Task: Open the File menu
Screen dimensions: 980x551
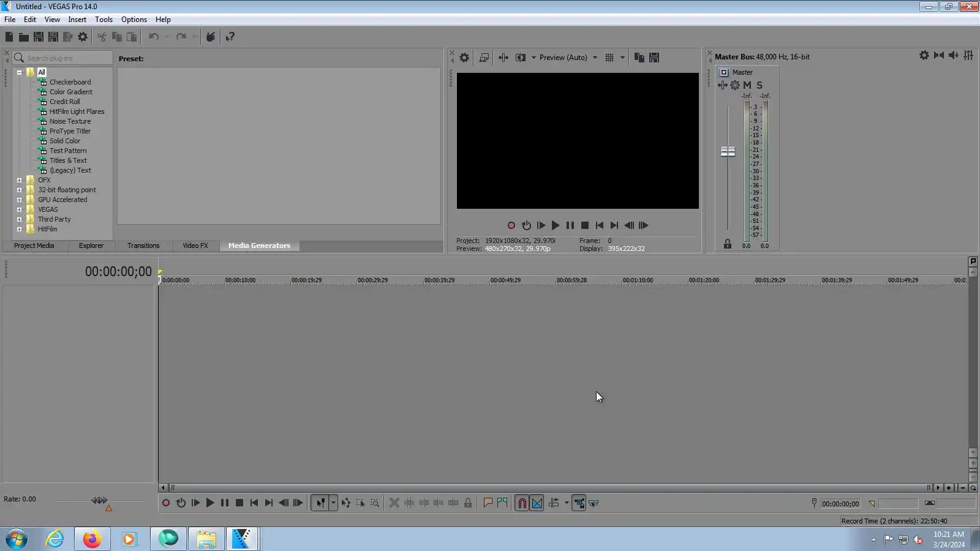Action: (10, 20)
